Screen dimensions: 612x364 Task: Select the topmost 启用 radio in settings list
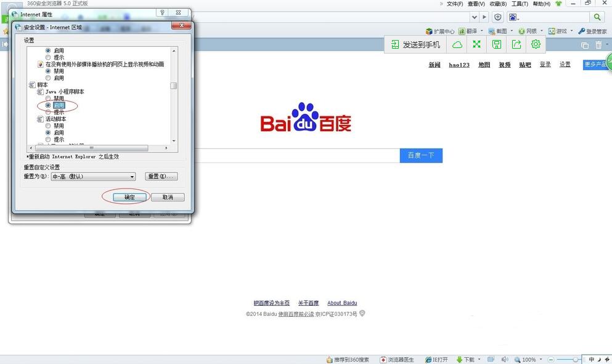tap(48, 51)
